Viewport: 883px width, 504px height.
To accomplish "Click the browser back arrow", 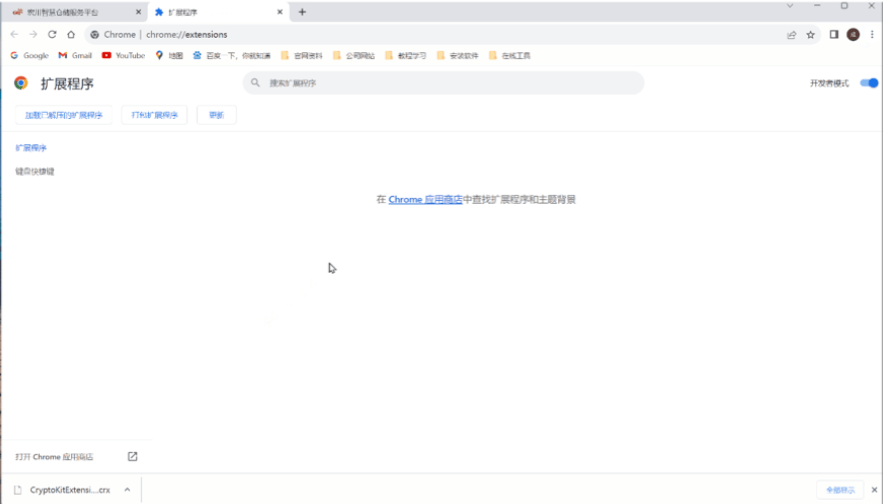I will [14, 34].
